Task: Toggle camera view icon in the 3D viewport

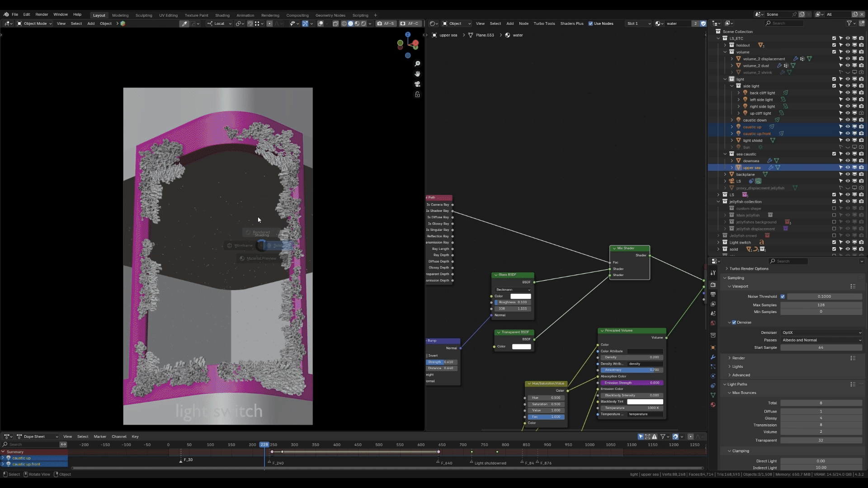Action: (417, 84)
